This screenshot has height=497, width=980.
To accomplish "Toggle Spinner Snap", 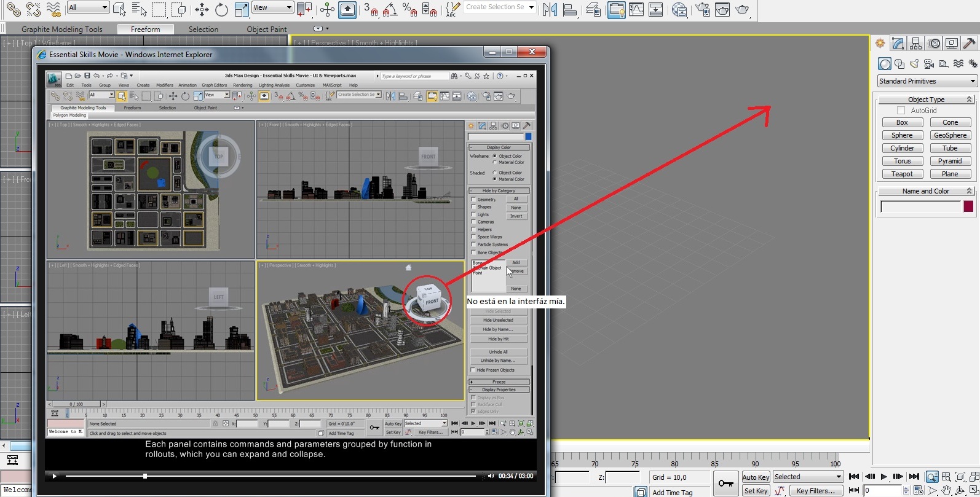I will (x=430, y=9).
